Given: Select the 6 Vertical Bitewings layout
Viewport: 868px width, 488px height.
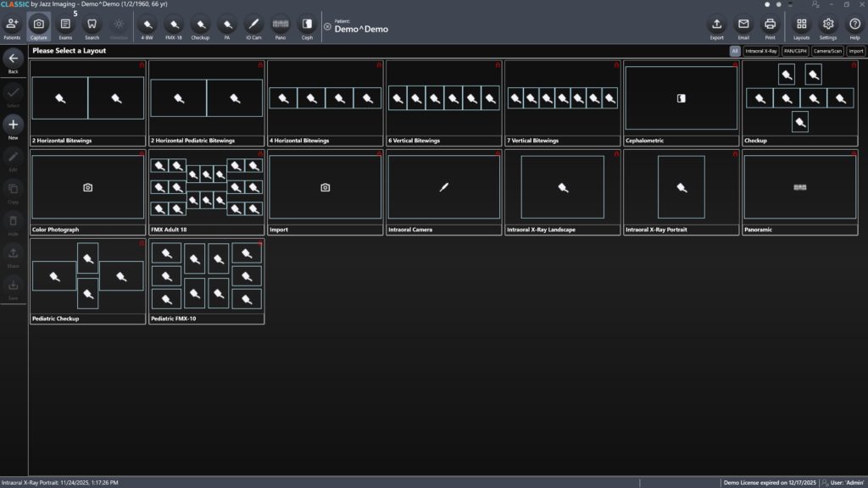Looking at the screenshot, I should click(444, 103).
